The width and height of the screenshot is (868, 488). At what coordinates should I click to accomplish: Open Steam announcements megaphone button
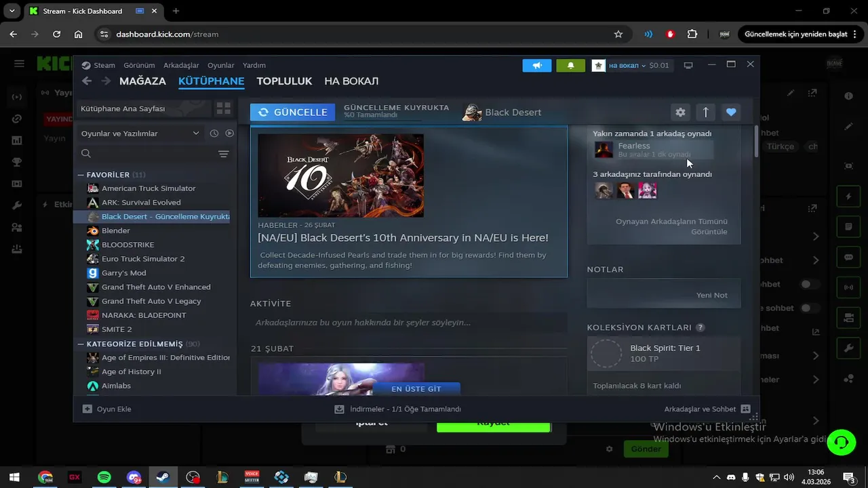(x=537, y=65)
